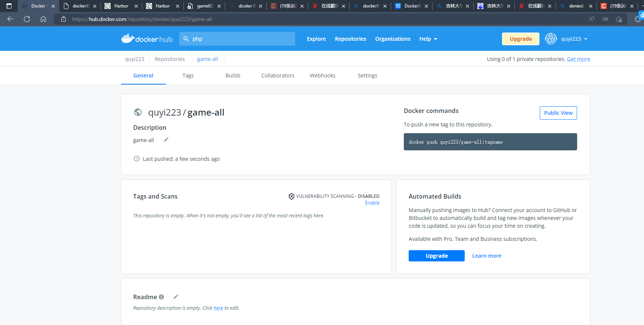This screenshot has width=644, height=325.
Task: Click the Public View button
Action: tap(558, 113)
